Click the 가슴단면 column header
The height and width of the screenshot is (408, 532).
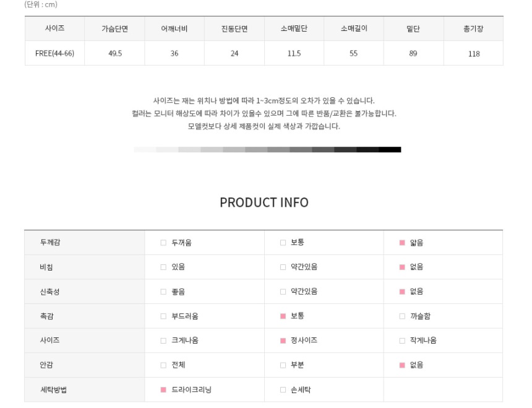coord(114,28)
